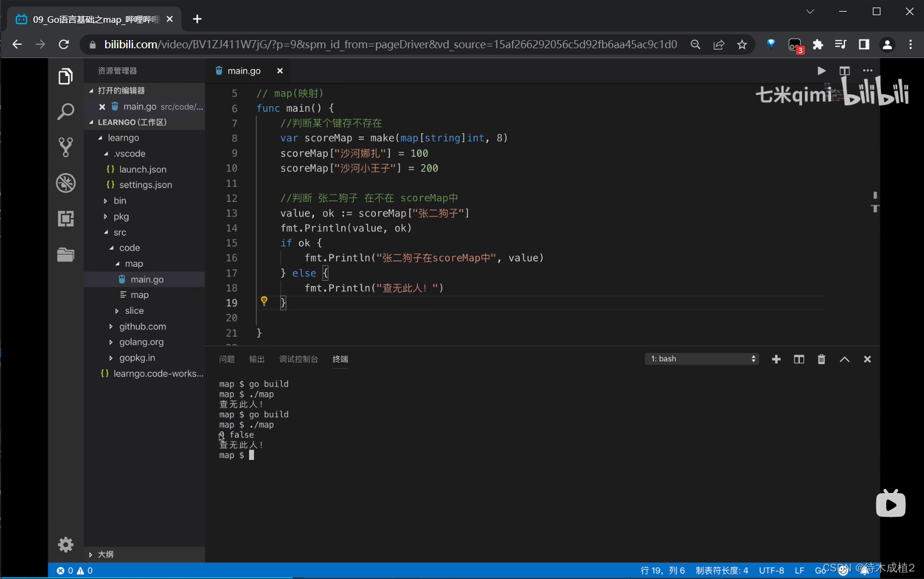Toggle the browser side panel
This screenshot has height=579, width=924.
coord(864,45)
